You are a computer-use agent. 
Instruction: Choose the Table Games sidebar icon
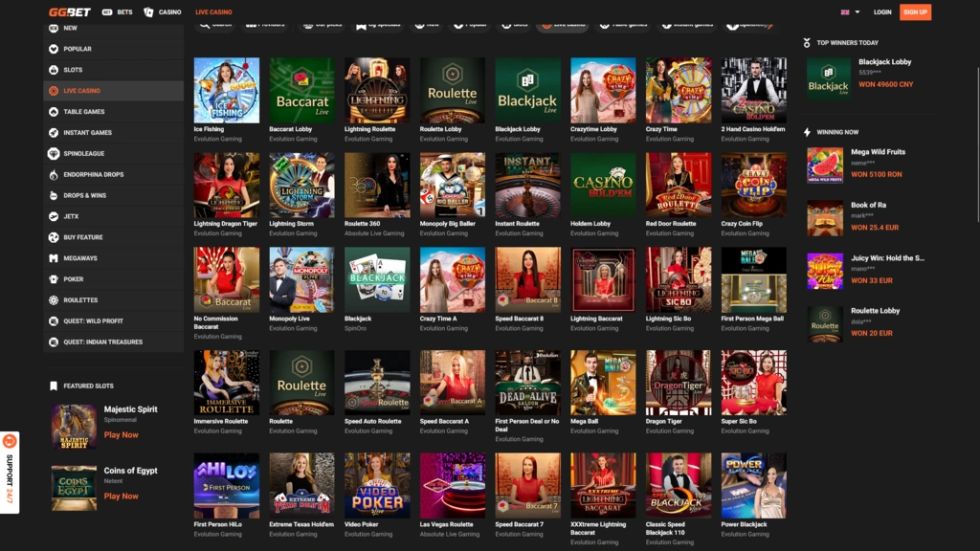[54, 112]
